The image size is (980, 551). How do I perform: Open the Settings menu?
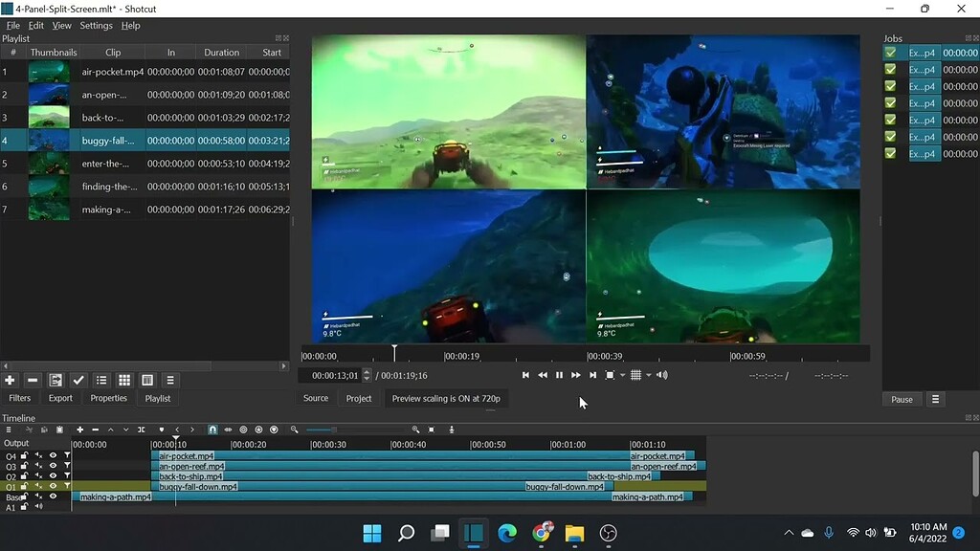click(x=96, y=25)
